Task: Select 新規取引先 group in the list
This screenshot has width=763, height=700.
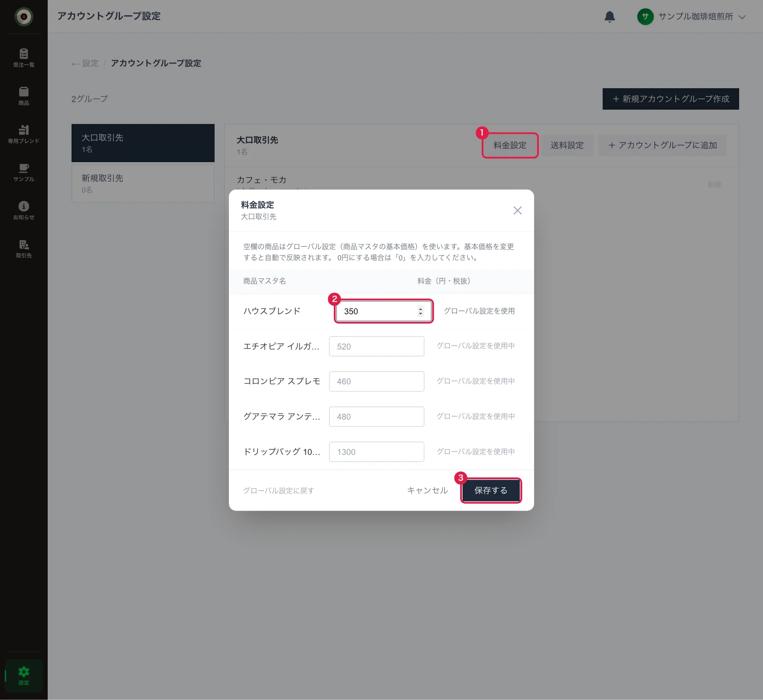Action: 143,184
